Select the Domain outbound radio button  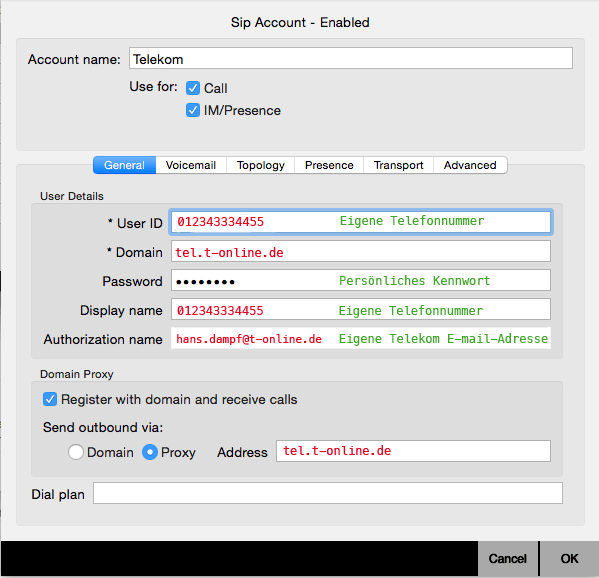[x=76, y=452]
